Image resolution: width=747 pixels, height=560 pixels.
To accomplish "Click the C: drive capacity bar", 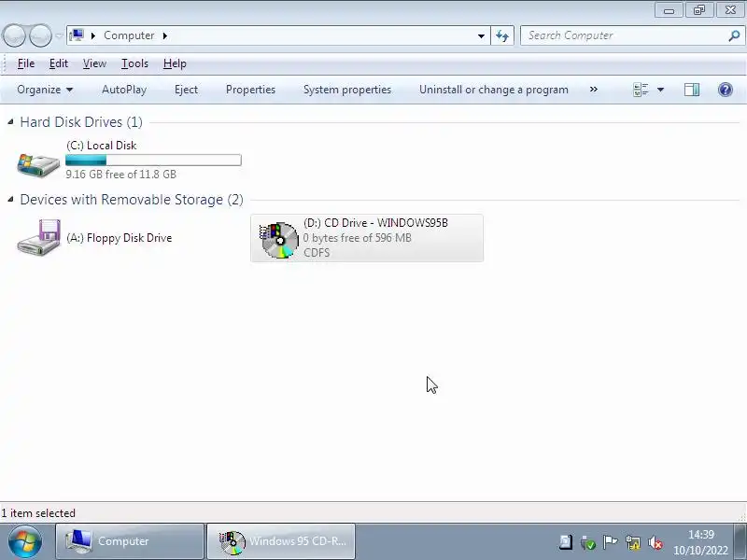I will [x=153, y=160].
